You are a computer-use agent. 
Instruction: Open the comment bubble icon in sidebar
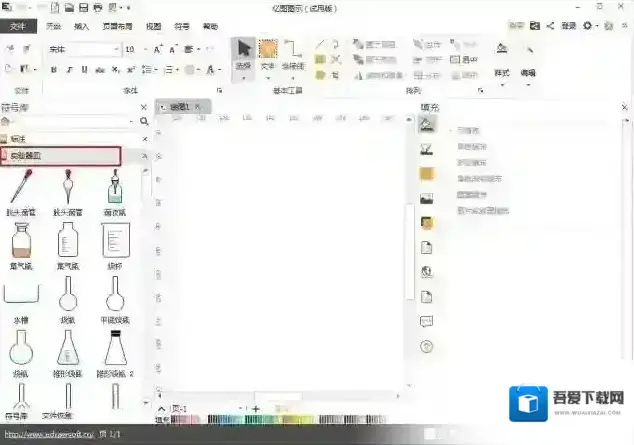(x=426, y=321)
